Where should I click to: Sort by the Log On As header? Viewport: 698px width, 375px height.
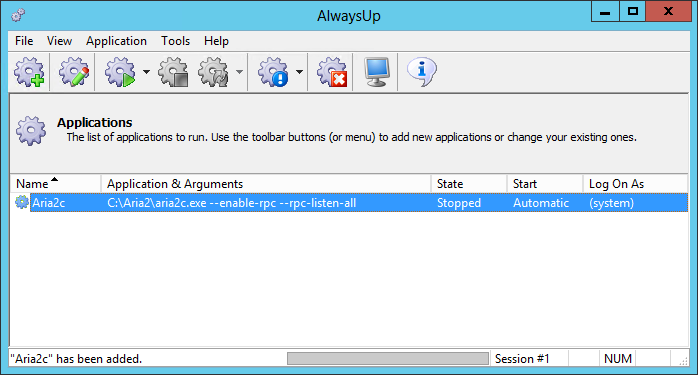(x=635, y=183)
